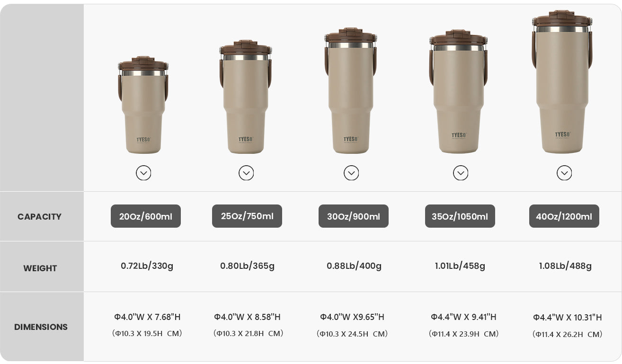Click the 25Oz tumbler product image
The width and height of the screenshot is (622, 364).
pyautogui.click(x=246, y=97)
